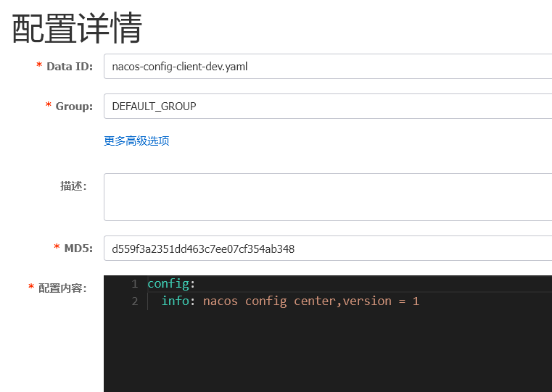The image size is (552, 392).
Task: Click line 1 'config:' in the editor
Action: [171, 283]
